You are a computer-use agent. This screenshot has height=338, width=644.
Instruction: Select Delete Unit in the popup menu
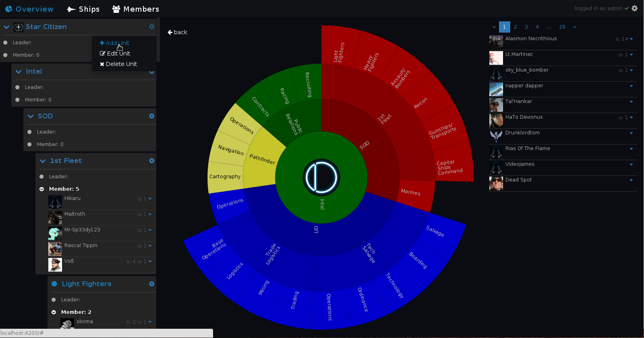(118, 64)
